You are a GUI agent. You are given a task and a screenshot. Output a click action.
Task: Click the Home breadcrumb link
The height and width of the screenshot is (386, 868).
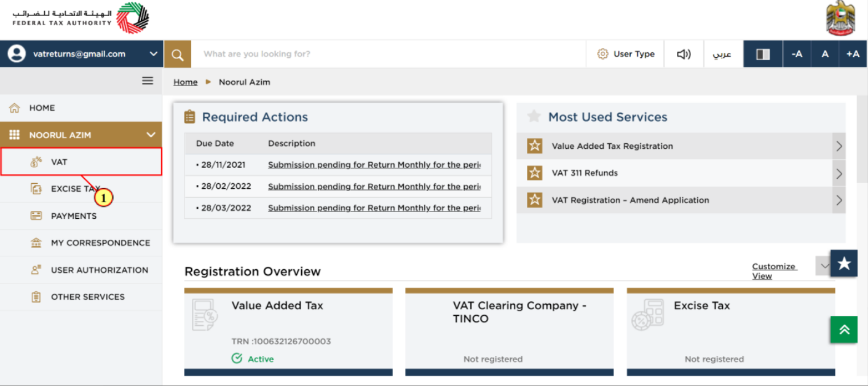coord(186,82)
